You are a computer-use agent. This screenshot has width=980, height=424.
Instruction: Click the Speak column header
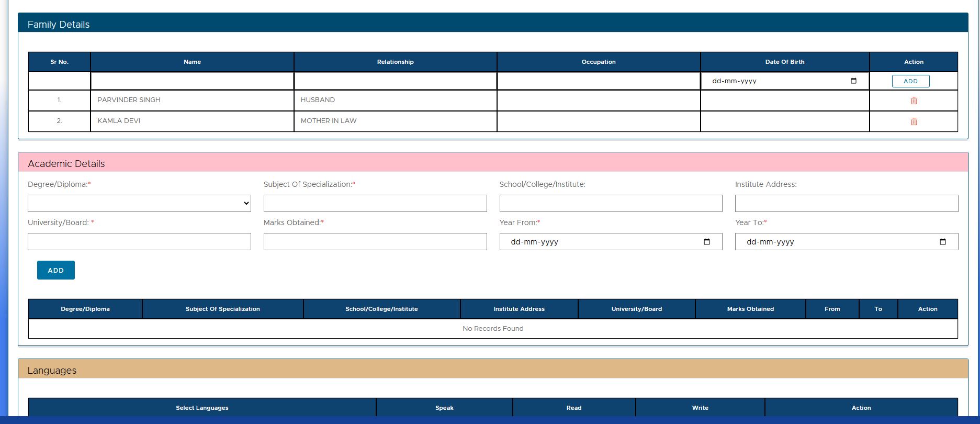click(444, 408)
